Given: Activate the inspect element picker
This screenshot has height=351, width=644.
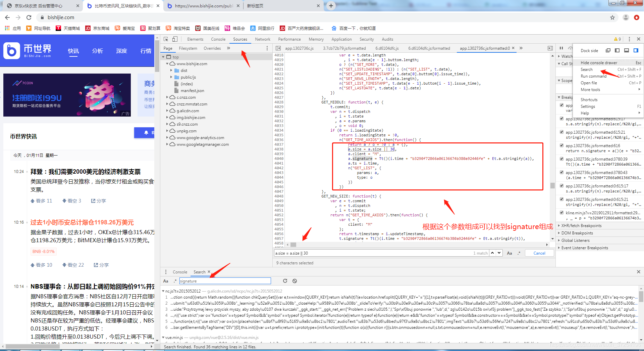Looking at the screenshot, I should (166, 39).
